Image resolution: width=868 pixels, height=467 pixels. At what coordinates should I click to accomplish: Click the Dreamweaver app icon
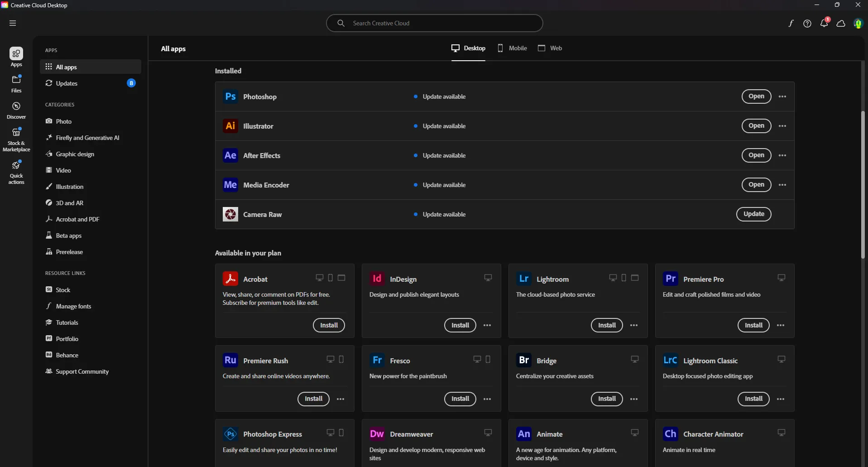377,434
